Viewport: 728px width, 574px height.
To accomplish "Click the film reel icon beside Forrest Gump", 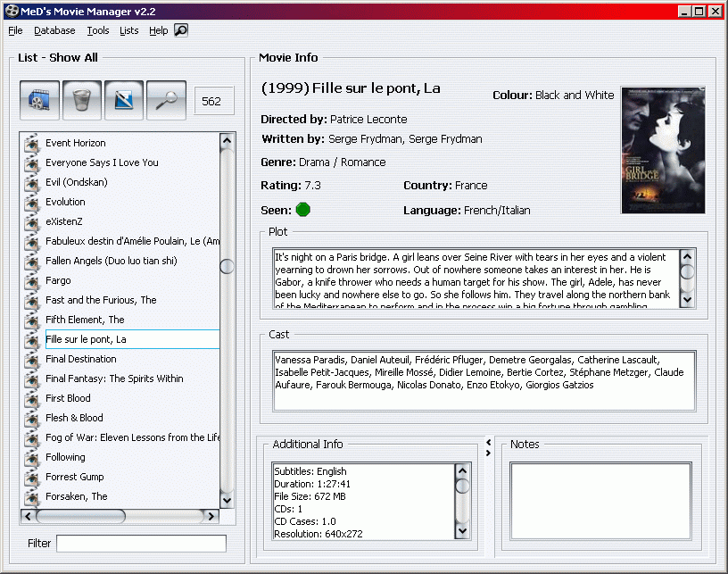I will 32,477.
